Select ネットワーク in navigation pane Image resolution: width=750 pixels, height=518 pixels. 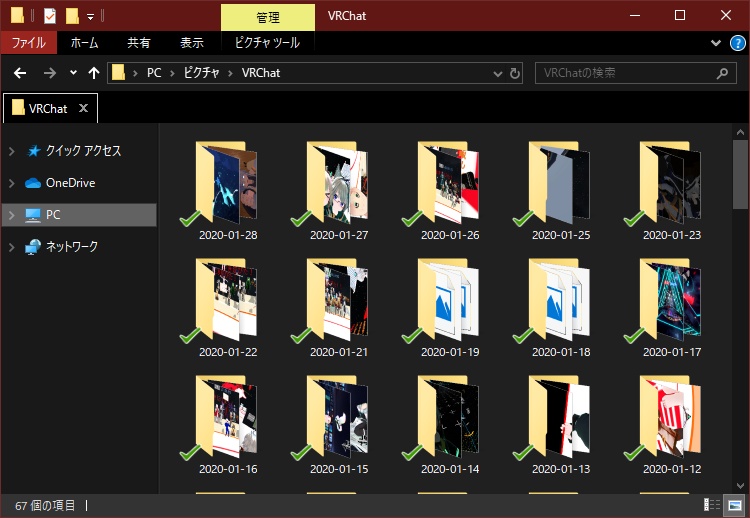pyautogui.click(x=72, y=247)
